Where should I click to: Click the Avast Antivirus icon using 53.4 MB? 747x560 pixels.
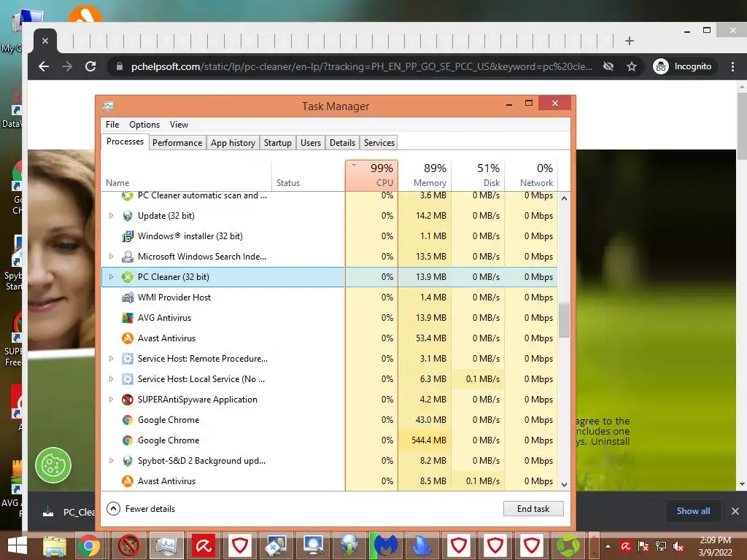(x=127, y=338)
